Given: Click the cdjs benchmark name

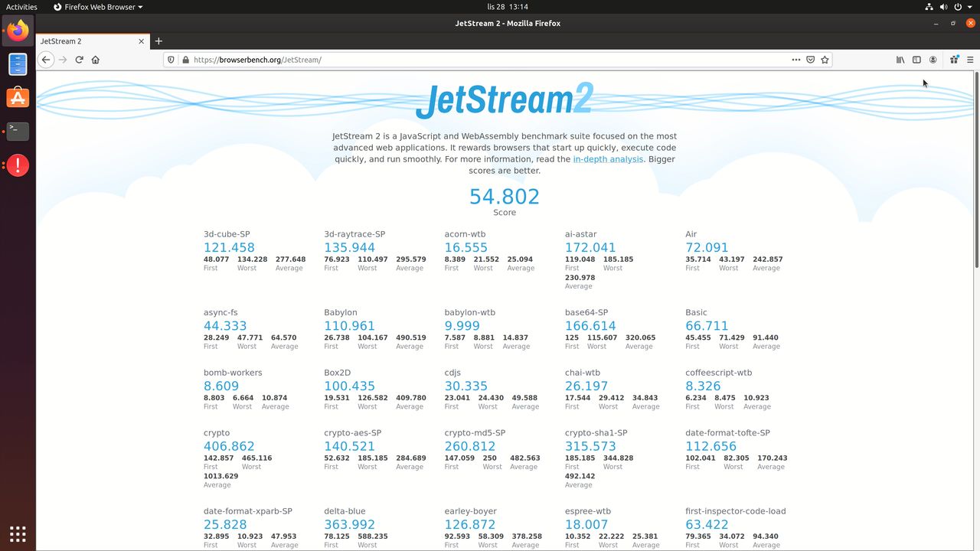Looking at the screenshot, I should 452,373.
